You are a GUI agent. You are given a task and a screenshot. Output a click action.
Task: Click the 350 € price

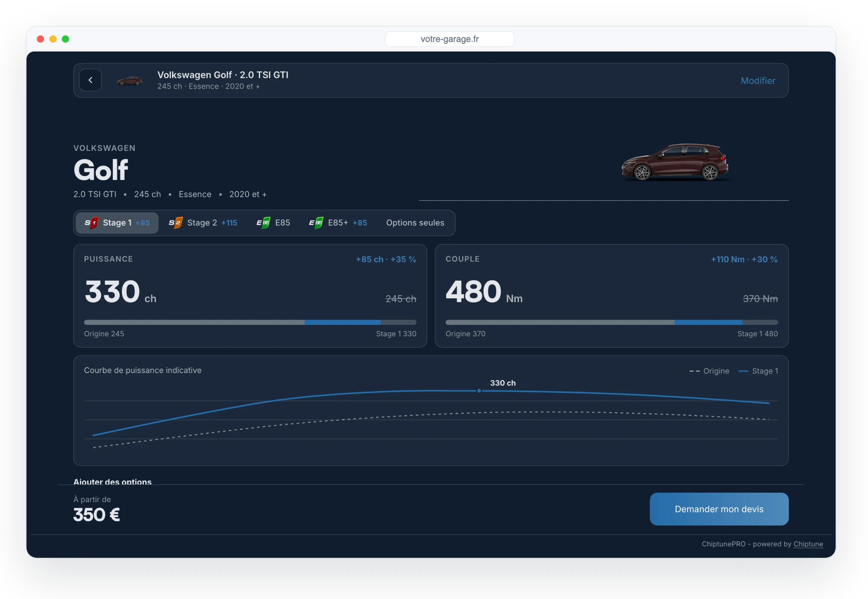click(96, 514)
